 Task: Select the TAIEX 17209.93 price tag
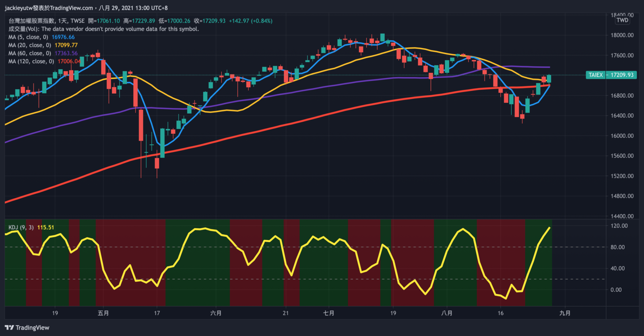click(611, 75)
